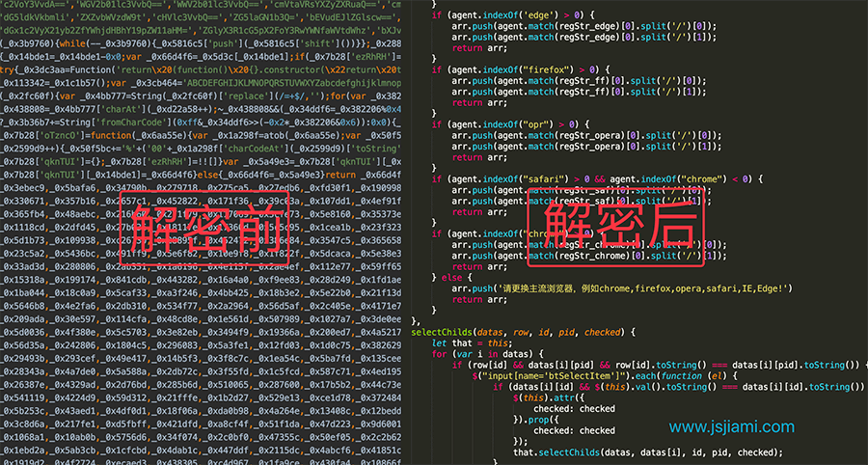Click the arr.push line with the Chinese browser message
This screenshot has height=465, width=868.
[622, 288]
